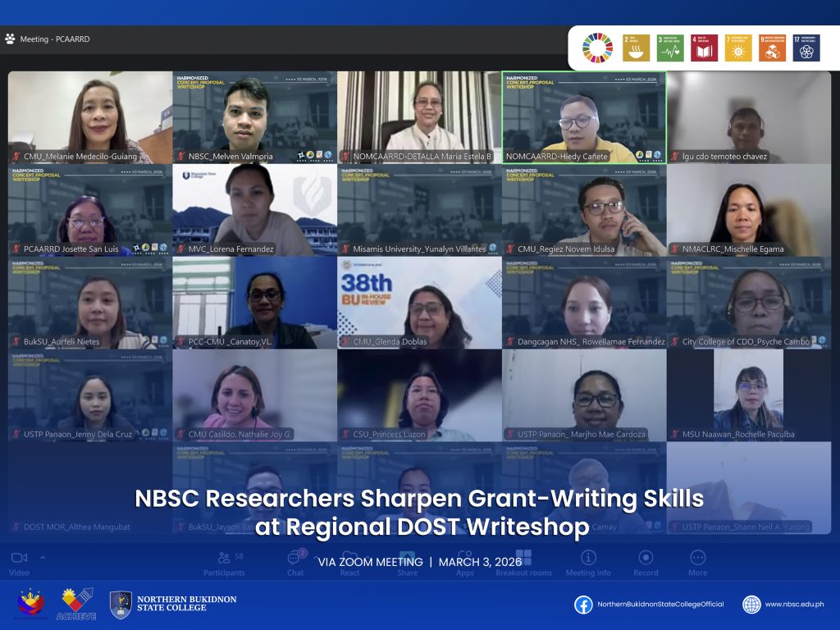Image resolution: width=840 pixels, height=630 pixels.
Task: Click the SDG 3 Good Health icon
Action: pyautogui.click(x=670, y=48)
